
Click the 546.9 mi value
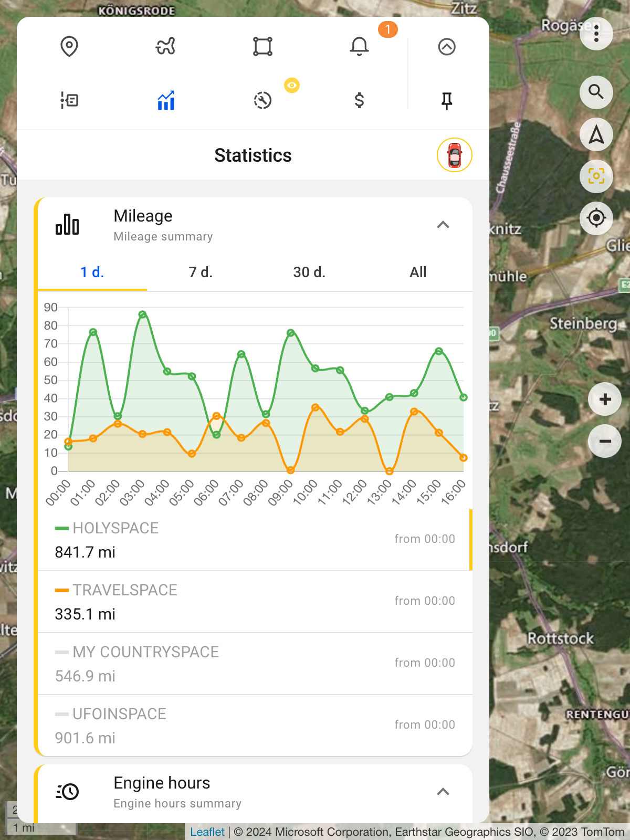click(85, 676)
